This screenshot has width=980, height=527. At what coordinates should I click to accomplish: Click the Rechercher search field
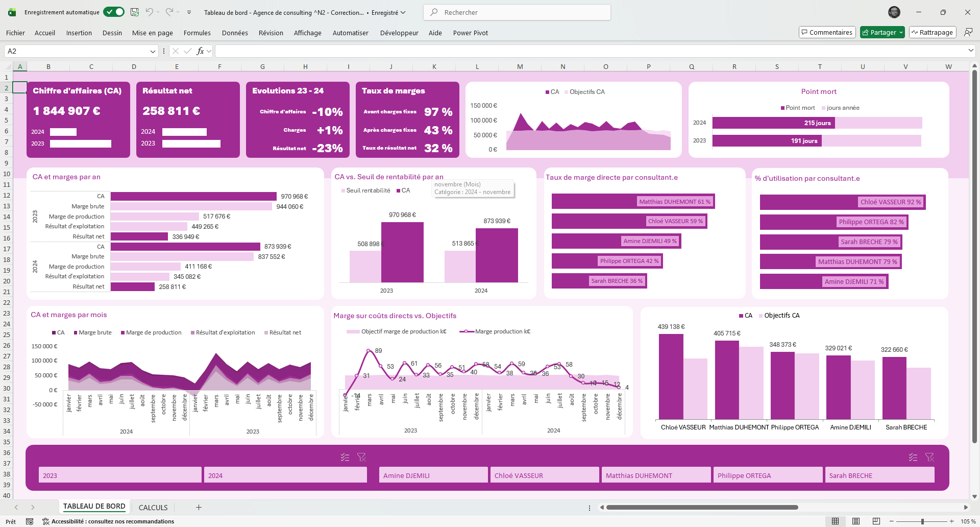point(517,12)
